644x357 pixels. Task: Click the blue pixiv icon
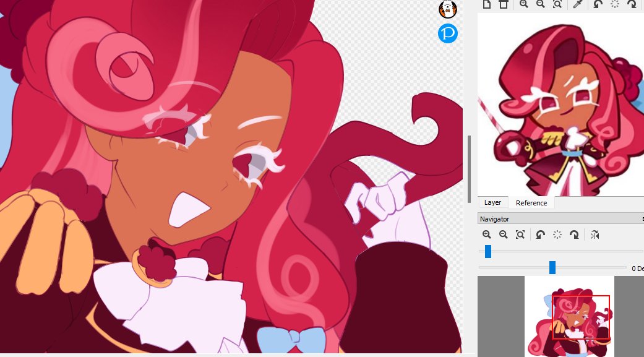coord(448,33)
